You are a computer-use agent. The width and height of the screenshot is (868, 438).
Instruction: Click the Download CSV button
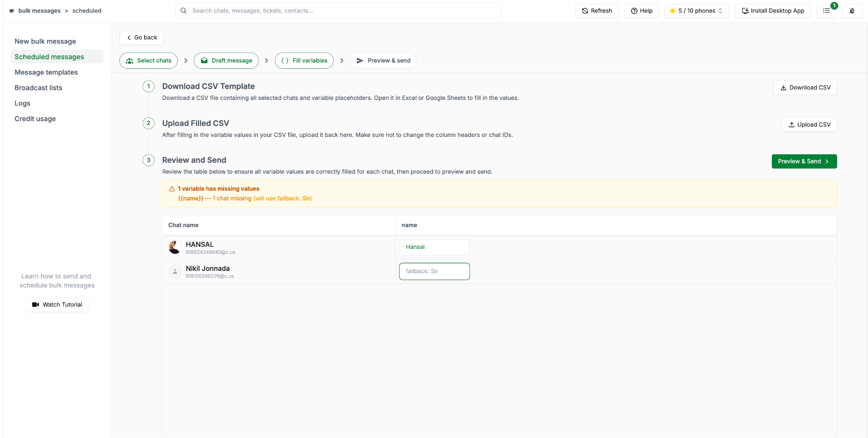805,88
